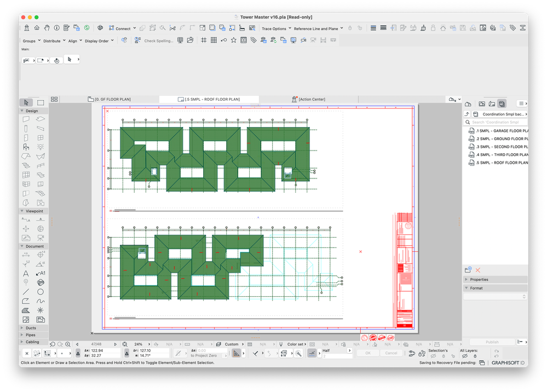Viewport: 547px width, 392px height.
Task: Select the Hotspot tool
Action: pos(41,310)
